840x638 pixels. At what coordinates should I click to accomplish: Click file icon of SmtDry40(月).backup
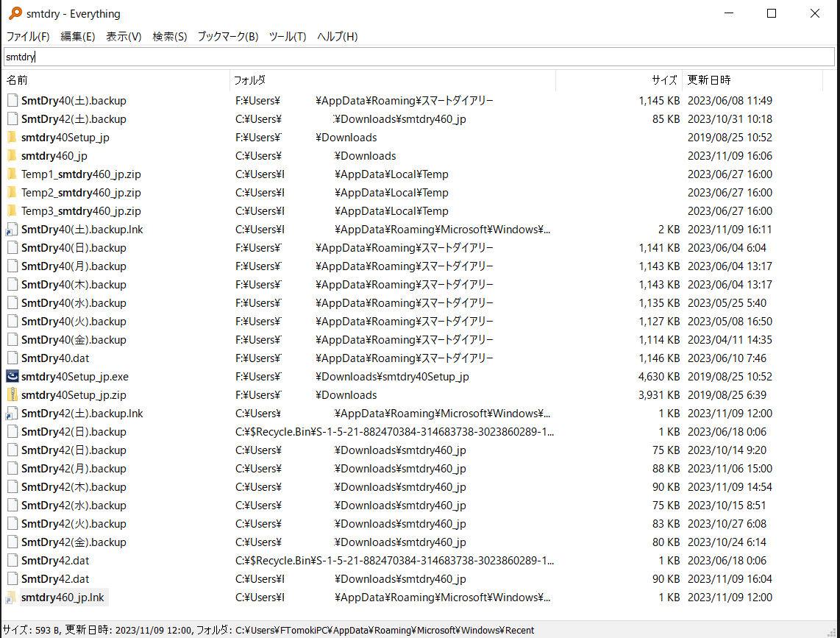tap(13, 266)
